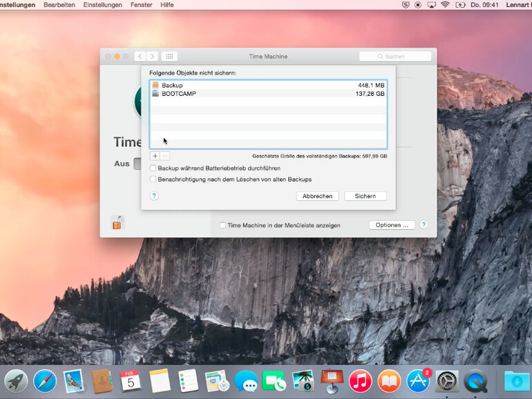532x399 pixels.
Task: Show the clock menu Do. 09:41
Action: coord(484,5)
